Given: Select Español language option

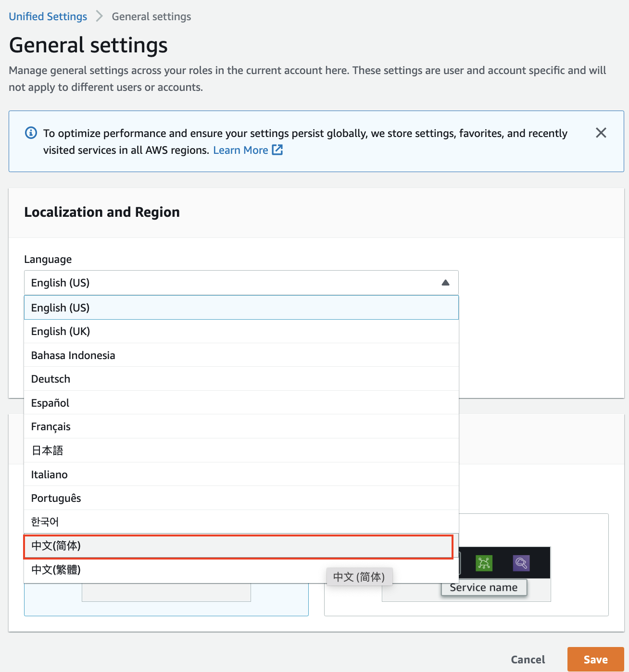Looking at the screenshot, I should 241,403.
